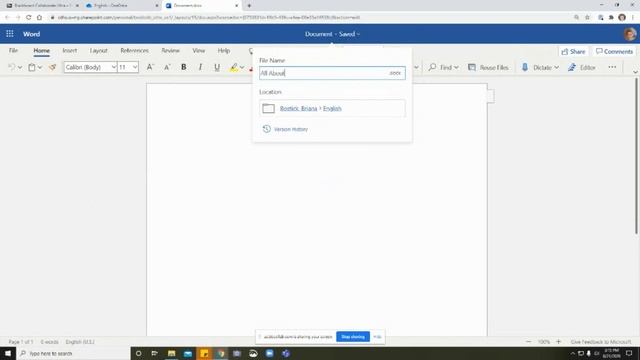Open Task View in the taskbar

click(154, 353)
